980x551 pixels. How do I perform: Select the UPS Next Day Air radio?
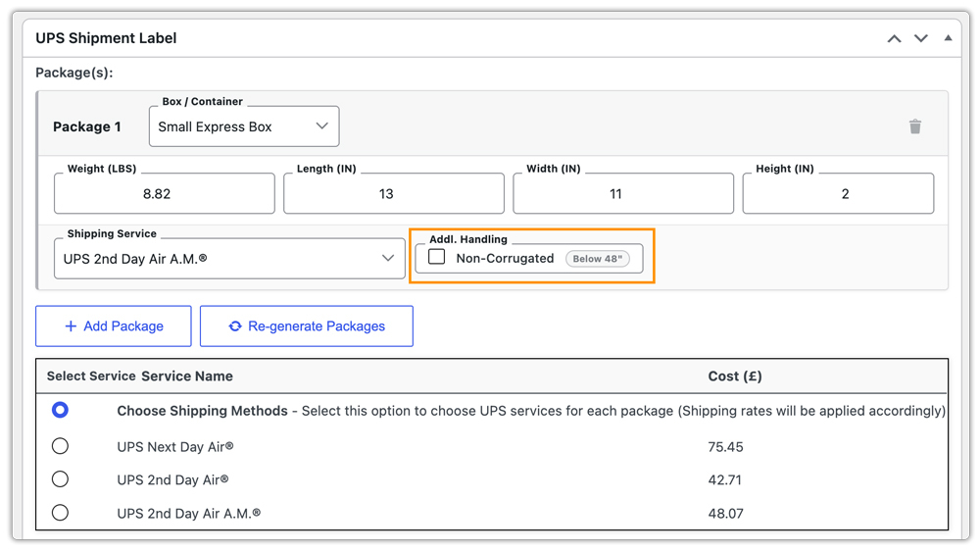click(x=60, y=446)
